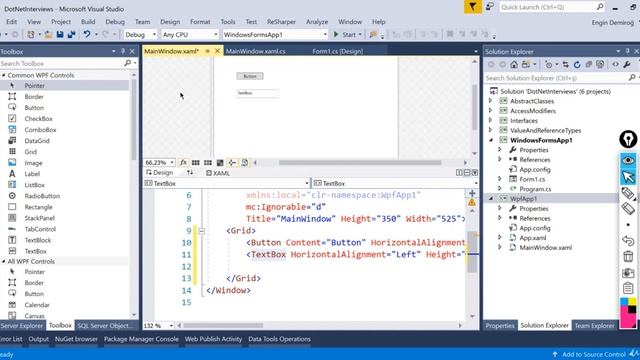Viewport: 640px width, 360px height.
Task: Click the overlay trash can icon
Action: pos(628,257)
